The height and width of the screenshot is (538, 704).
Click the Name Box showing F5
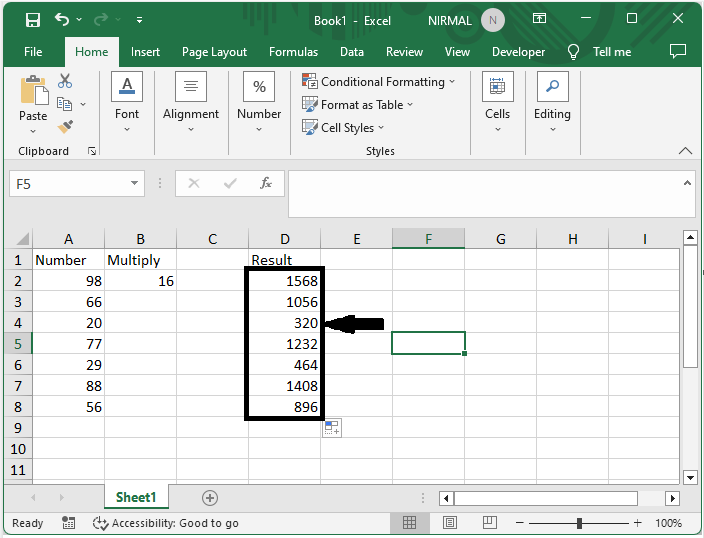[x=67, y=184]
